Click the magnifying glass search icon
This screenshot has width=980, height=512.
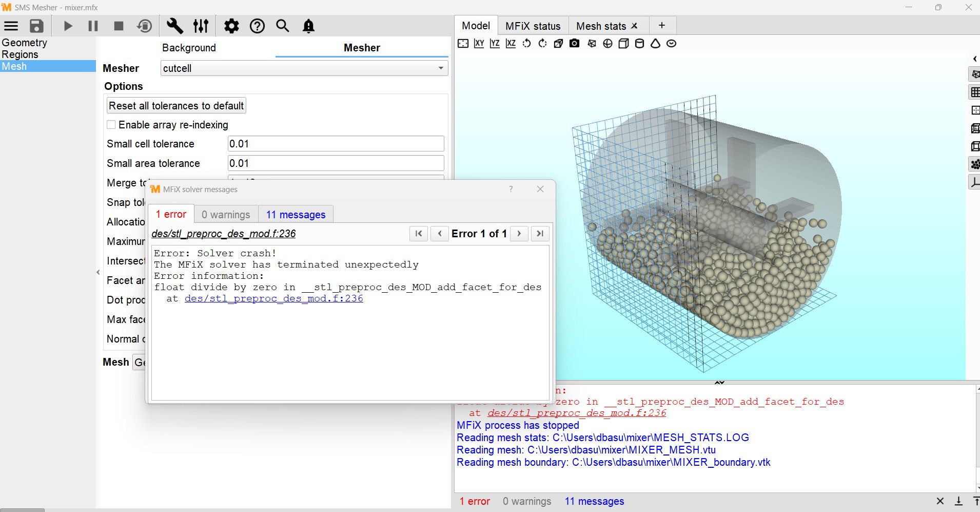pos(283,26)
